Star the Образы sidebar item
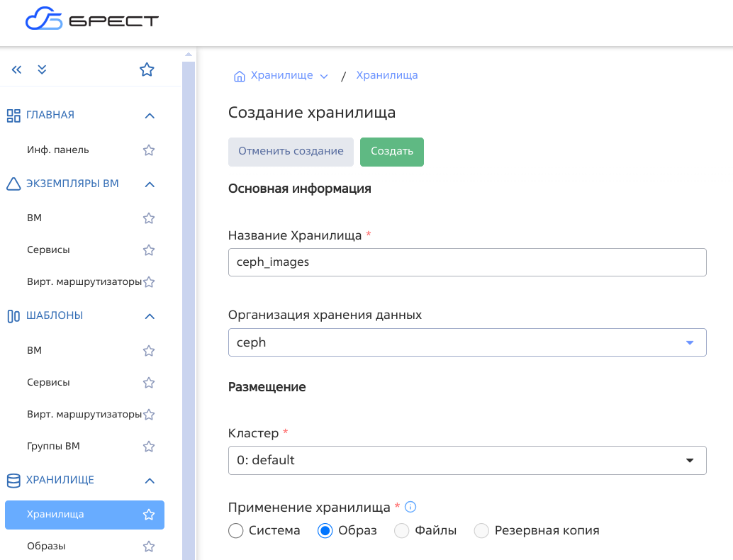 click(149, 547)
